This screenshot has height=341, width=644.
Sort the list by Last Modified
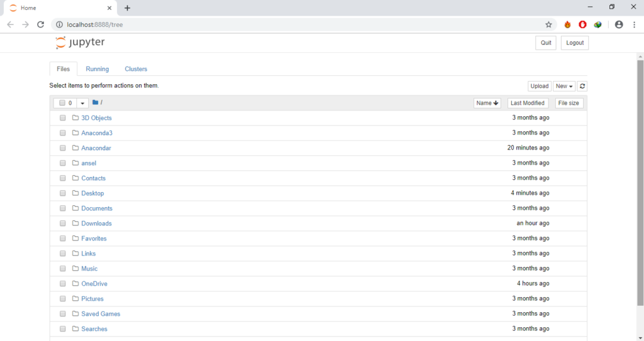click(528, 103)
